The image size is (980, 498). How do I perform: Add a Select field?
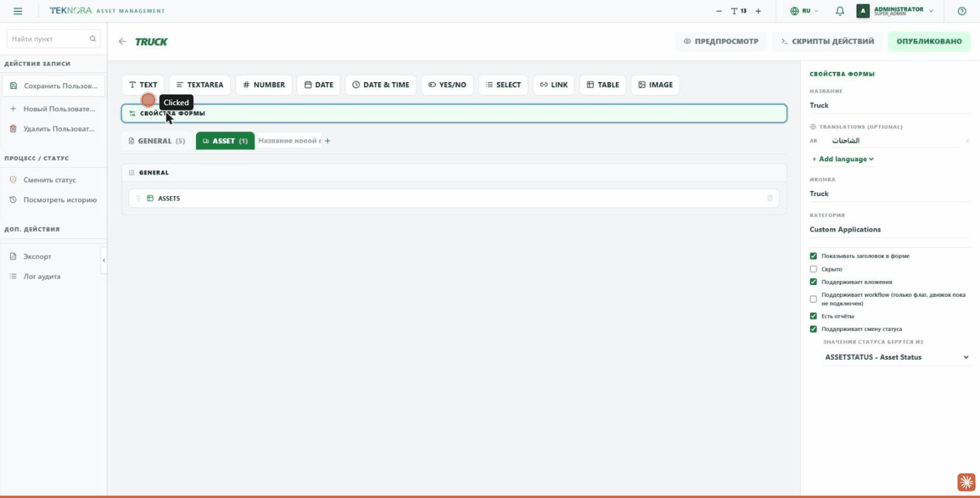pyautogui.click(x=503, y=85)
